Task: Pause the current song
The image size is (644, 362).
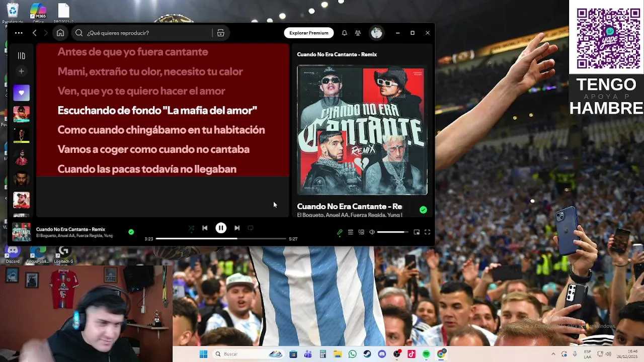Action: 221,228
